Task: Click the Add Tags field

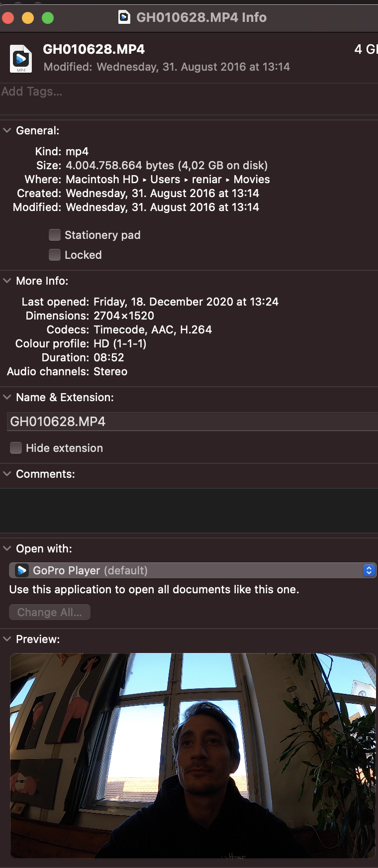Action: click(x=99, y=92)
